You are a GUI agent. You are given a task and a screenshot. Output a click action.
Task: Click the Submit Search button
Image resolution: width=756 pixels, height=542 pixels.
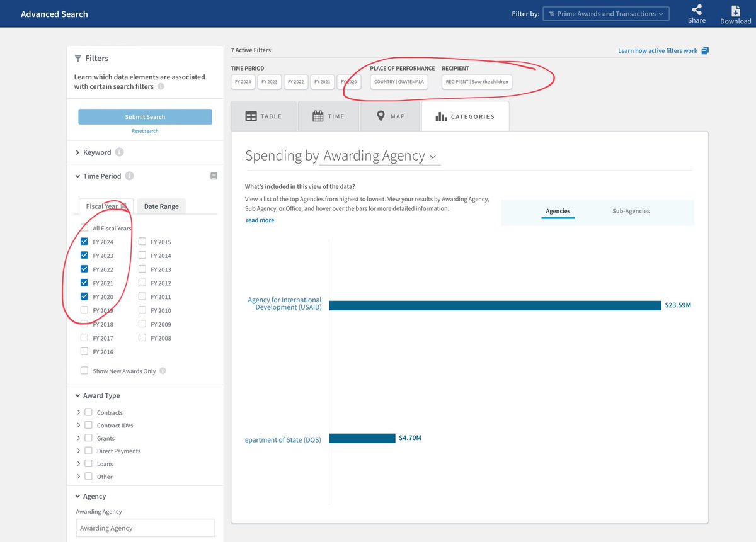coord(145,117)
